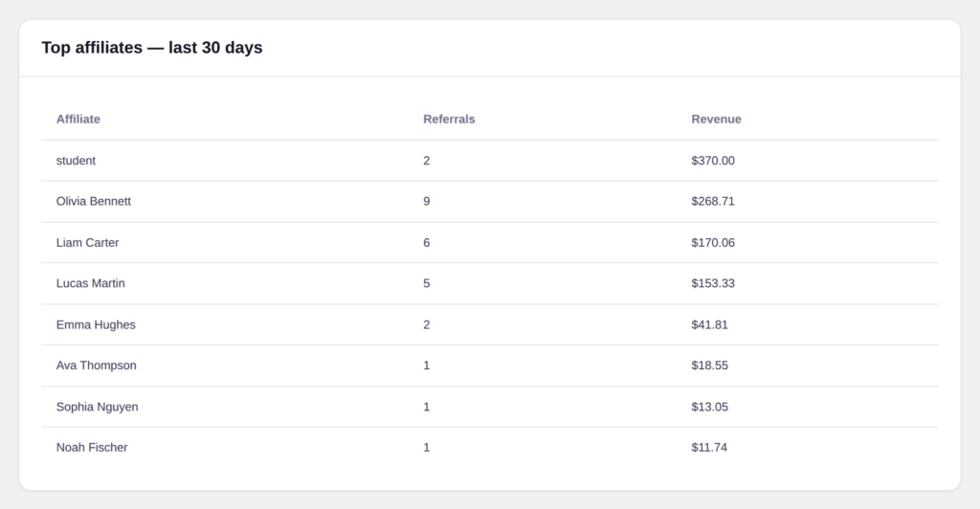
Task: Click the $370.00 revenue value
Action: 713,161
